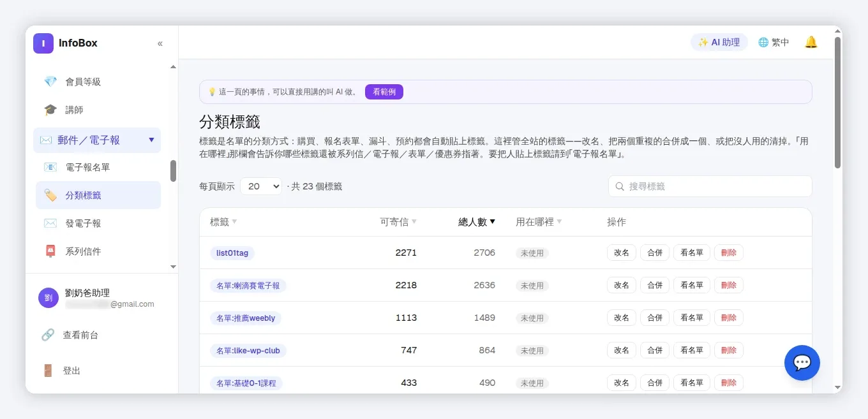This screenshot has height=419, width=868.
Task: Open the 每頁顯示 page size dropdown
Action: pyautogui.click(x=261, y=186)
